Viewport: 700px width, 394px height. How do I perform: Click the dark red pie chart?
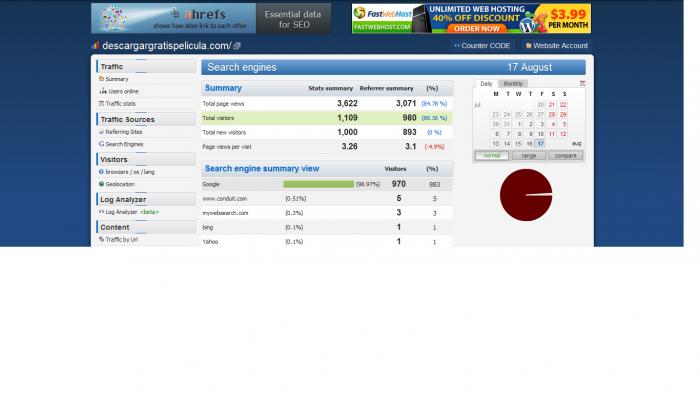point(526,195)
